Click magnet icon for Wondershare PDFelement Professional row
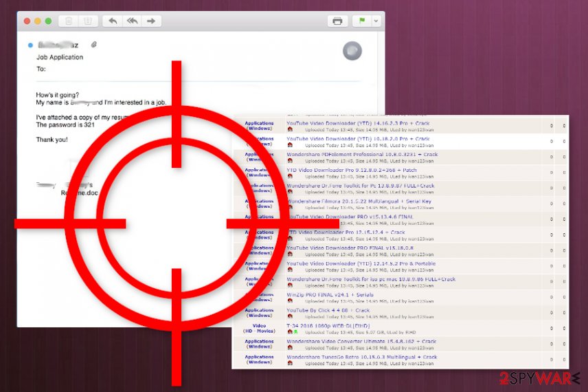Viewport: 588px width, 392px height. coord(290,161)
